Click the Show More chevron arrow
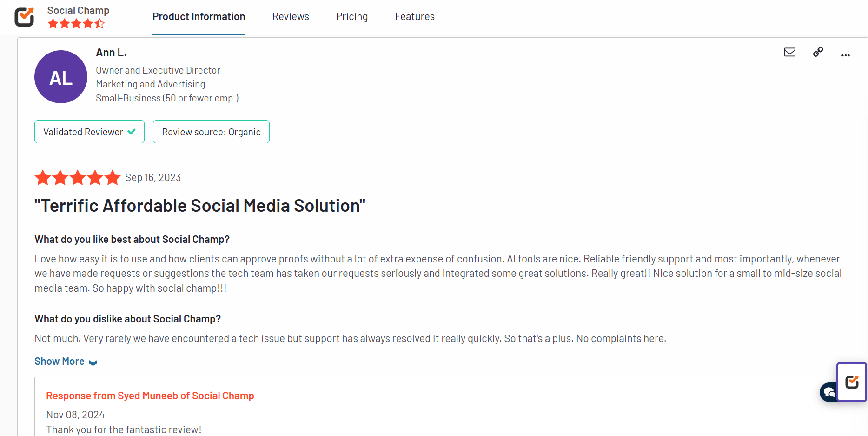Screen dimensions: 868x436 [x=93, y=362]
